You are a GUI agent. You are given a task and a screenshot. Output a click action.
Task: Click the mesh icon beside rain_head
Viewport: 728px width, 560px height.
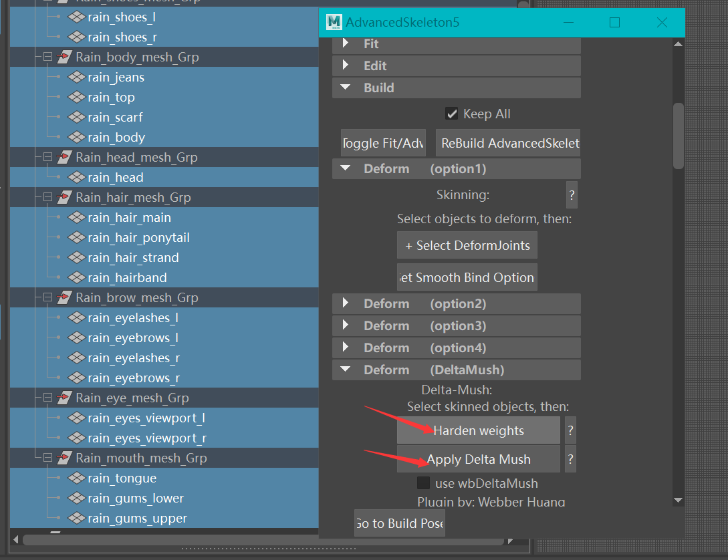76,177
